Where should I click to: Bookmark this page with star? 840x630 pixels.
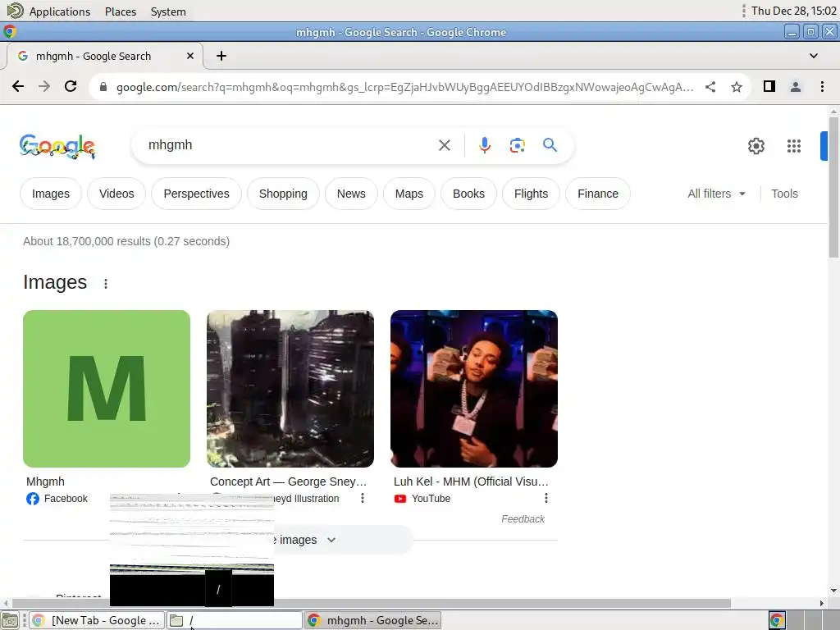tap(737, 87)
